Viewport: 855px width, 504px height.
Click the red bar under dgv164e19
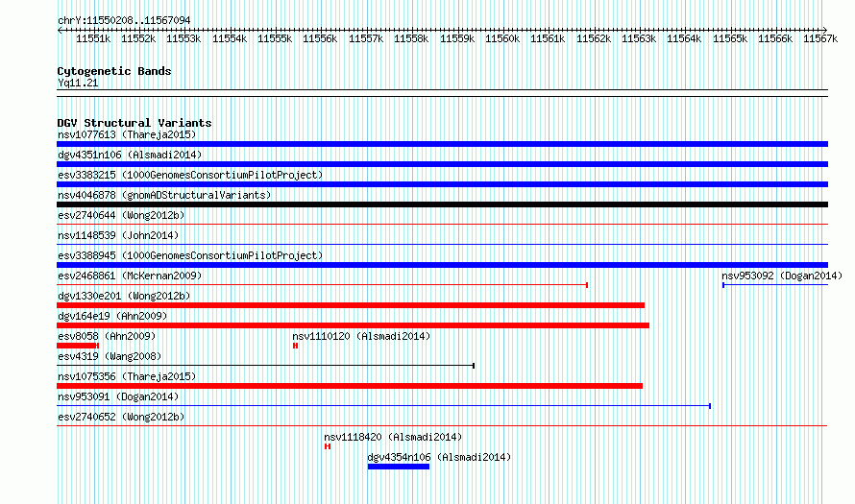353,325
